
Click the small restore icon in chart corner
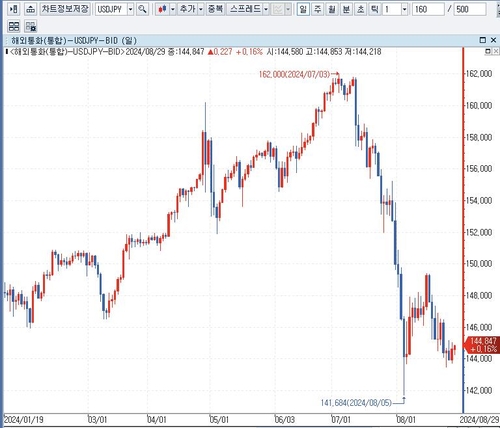pyautogui.click(x=488, y=51)
